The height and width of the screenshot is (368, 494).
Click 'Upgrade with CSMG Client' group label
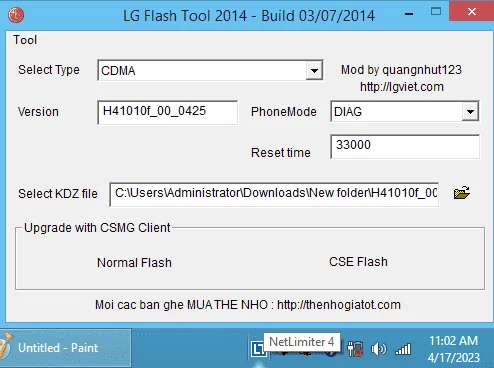[97, 228]
